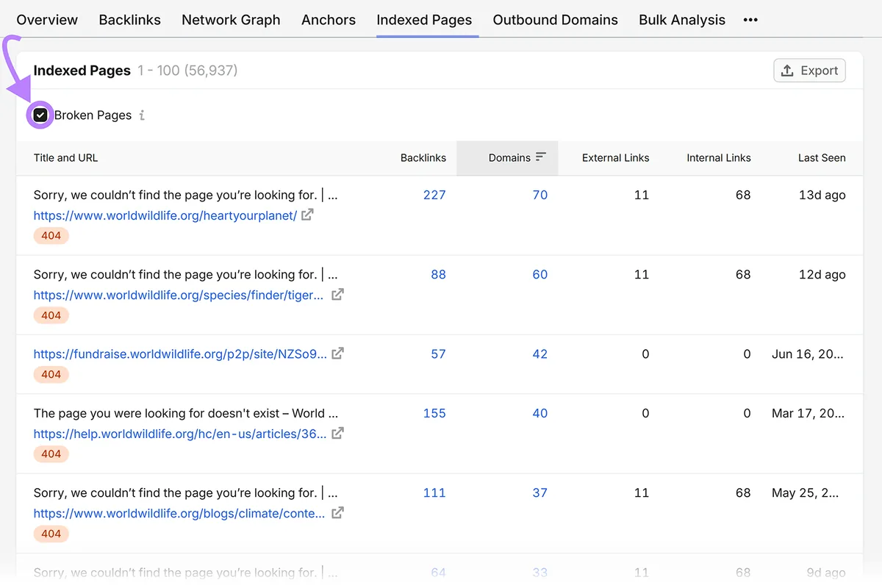Screen dimensions: 882x588
Task: Uncheck the Broken Pages checkbox
Action: (40, 115)
